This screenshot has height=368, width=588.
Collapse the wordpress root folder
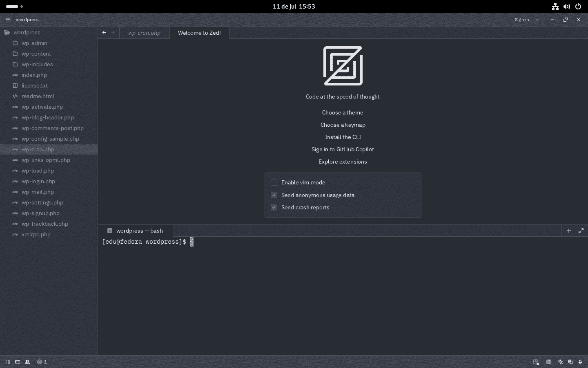[x=27, y=32]
